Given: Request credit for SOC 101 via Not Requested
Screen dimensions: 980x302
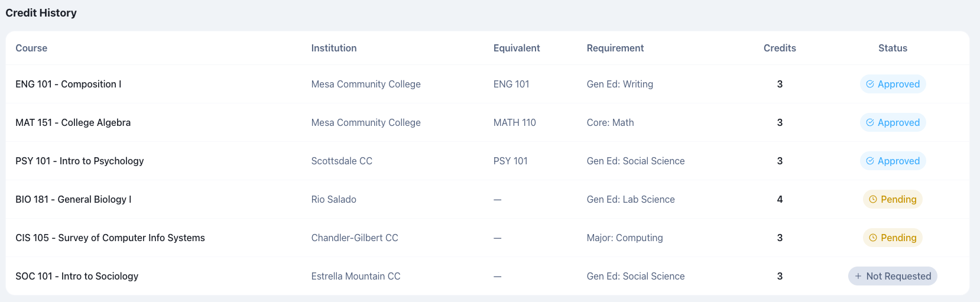Looking at the screenshot, I should click(x=893, y=276).
